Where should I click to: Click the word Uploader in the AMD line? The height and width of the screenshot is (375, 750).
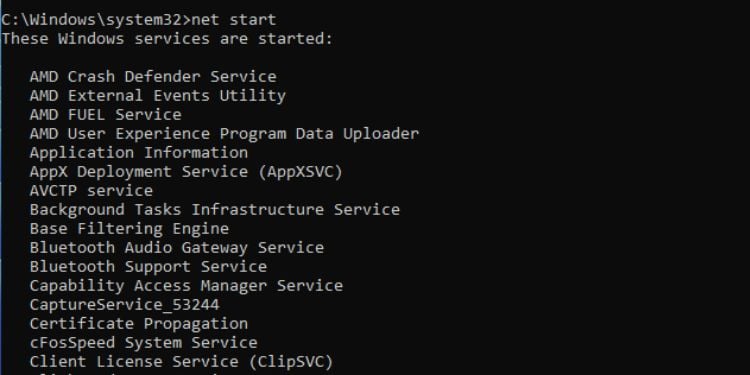click(381, 134)
